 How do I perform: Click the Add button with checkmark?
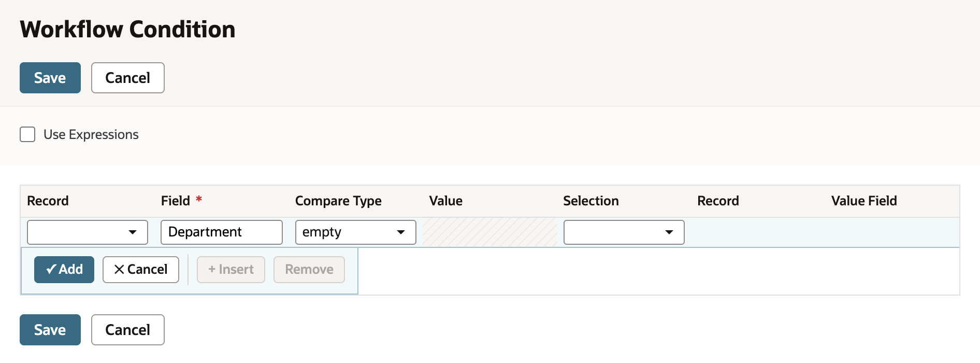pyautogui.click(x=64, y=270)
